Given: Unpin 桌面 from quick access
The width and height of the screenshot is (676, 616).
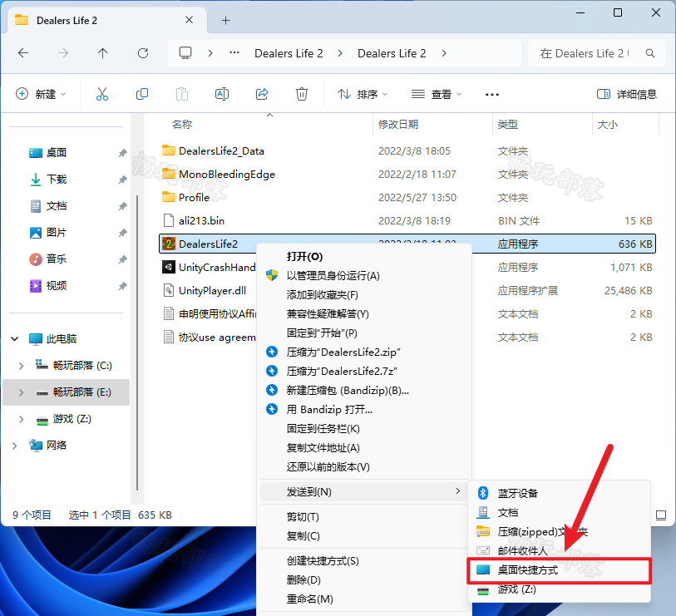Looking at the screenshot, I should pos(123,153).
